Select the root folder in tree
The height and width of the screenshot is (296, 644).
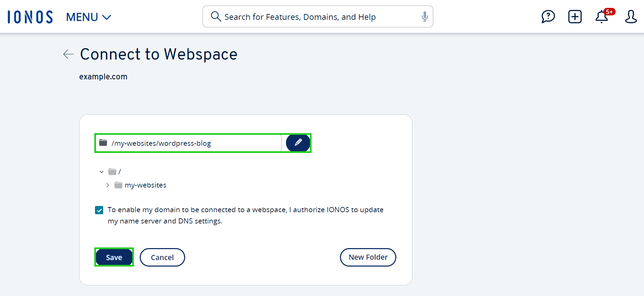pos(115,172)
